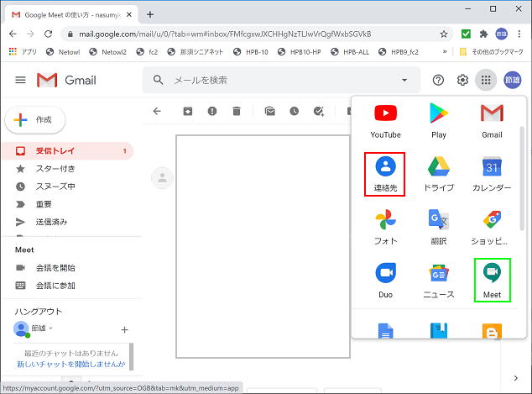The width and height of the screenshot is (532, 394).
Task: Select 受信トレイ inbox folder
Action: pos(67,151)
